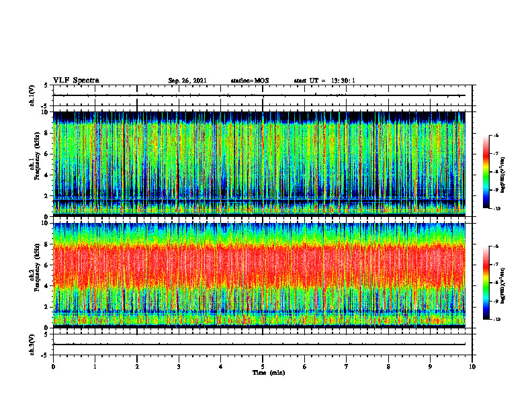Click the ch.2 spectrogram '10' kHz tick label
Screen dimensions: 532x411
[x=46, y=223]
